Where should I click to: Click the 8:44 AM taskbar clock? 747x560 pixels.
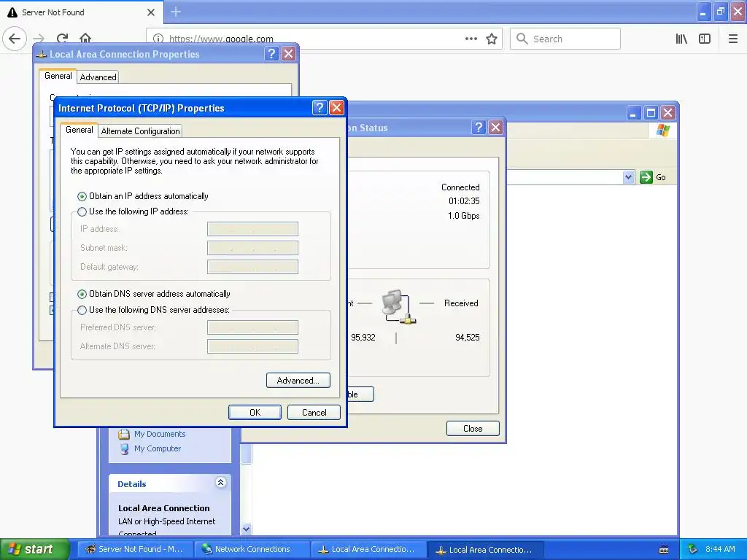[720, 550]
